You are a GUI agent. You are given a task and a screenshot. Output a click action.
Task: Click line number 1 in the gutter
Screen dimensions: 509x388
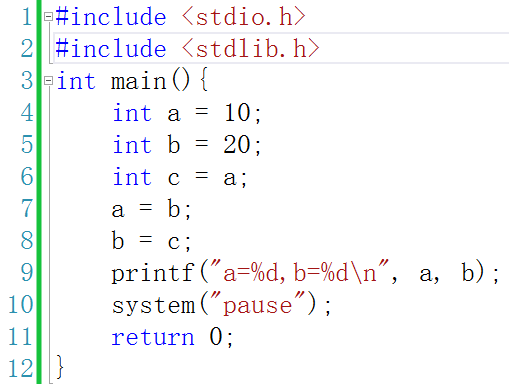[x=27, y=17]
